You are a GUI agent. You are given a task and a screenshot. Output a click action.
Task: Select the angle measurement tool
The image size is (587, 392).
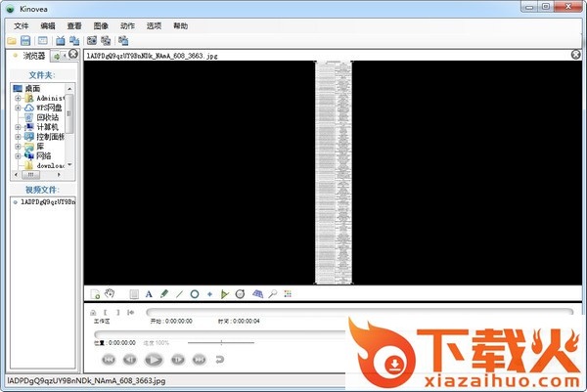224,293
